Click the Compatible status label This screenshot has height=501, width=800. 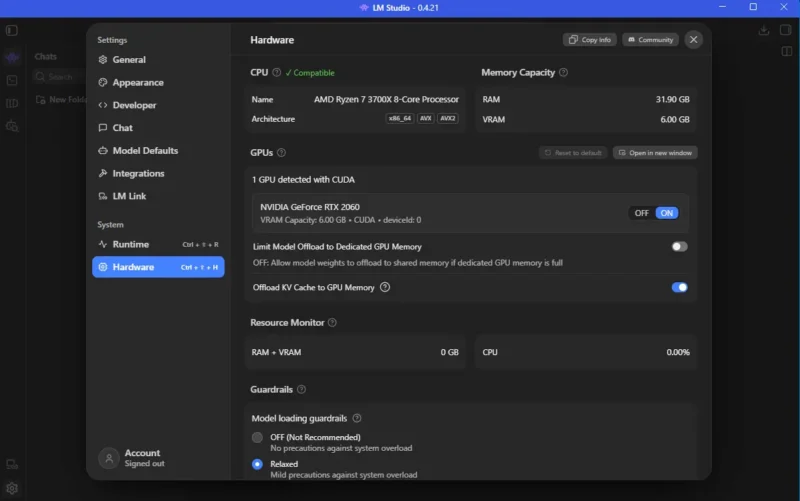310,72
